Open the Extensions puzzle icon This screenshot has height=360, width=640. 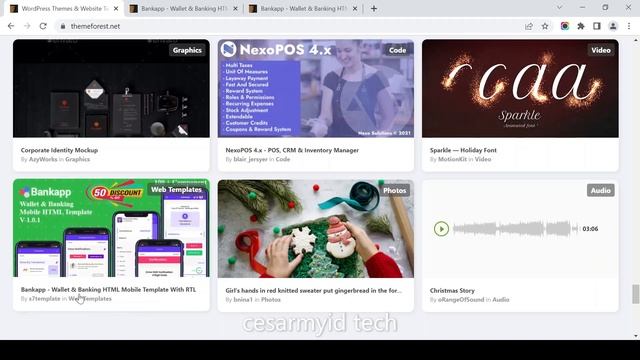[x=581, y=26]
